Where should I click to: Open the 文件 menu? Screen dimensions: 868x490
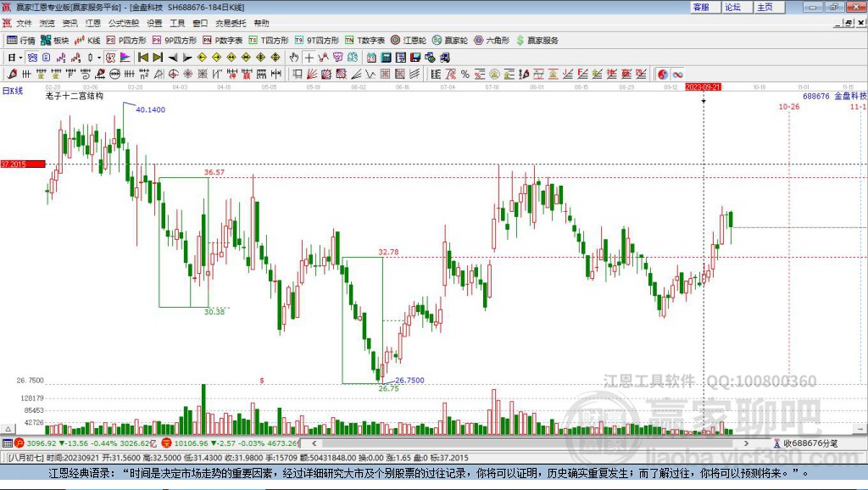(24, 23)
